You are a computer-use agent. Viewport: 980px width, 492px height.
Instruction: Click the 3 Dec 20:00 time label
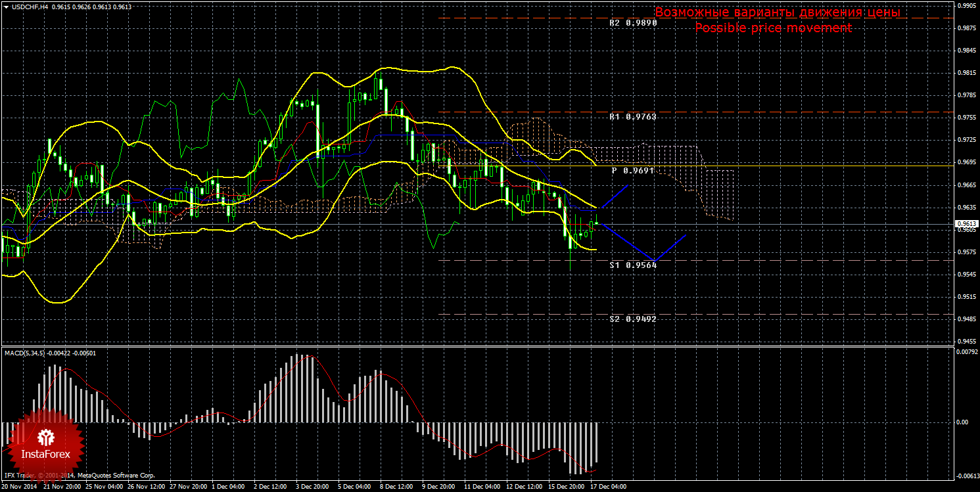312,487
